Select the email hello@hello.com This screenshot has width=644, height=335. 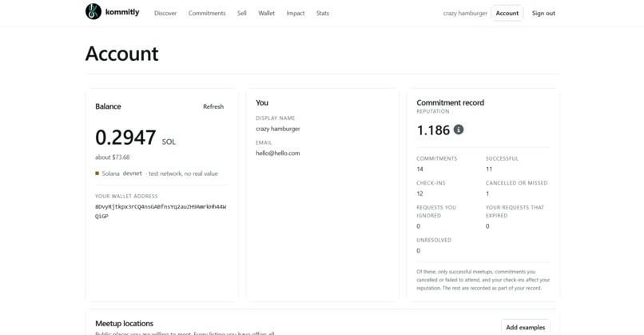(277, 153)
